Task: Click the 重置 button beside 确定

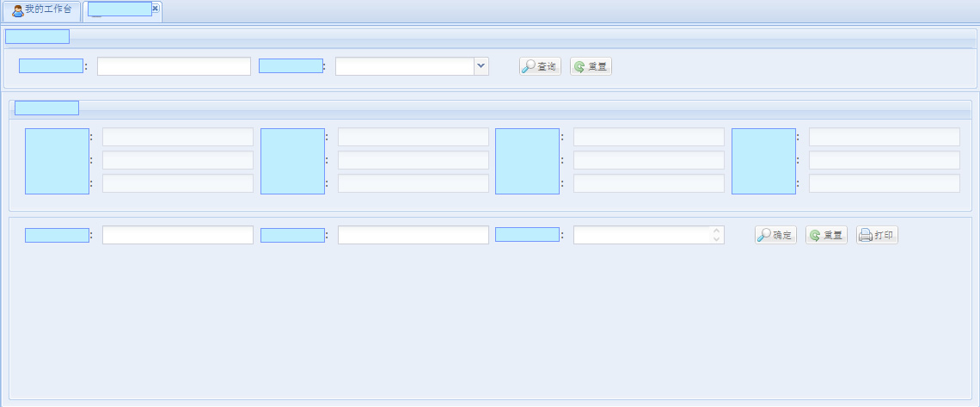Action: [x=826, y=235]
